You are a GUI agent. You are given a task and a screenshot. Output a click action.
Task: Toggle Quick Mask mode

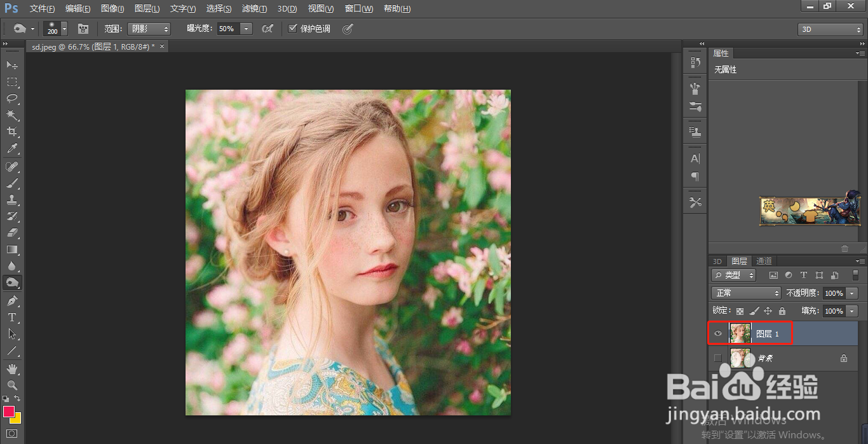pos(12,433)
